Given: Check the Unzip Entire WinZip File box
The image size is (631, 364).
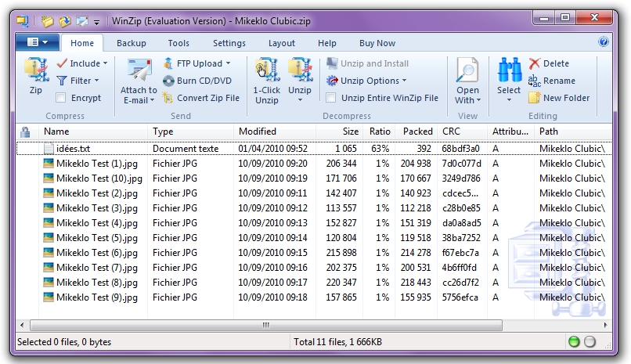Looking at the screenshot, I should coord(331,98).
